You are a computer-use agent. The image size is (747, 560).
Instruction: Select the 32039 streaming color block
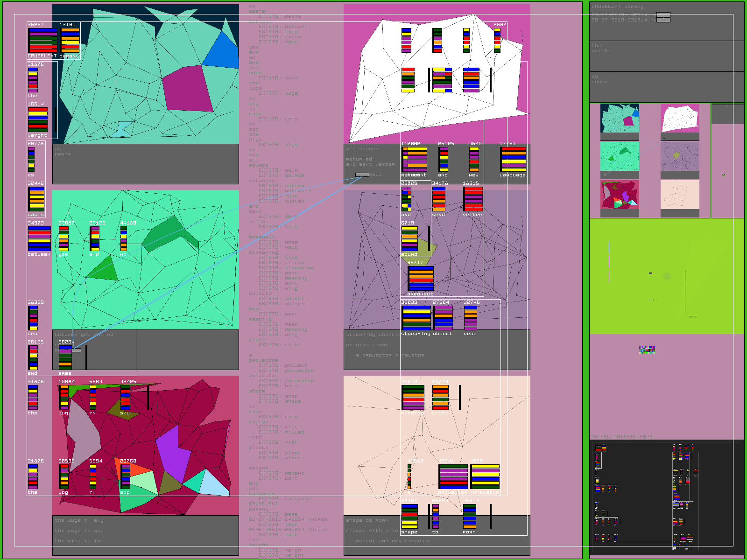point(416,318)
